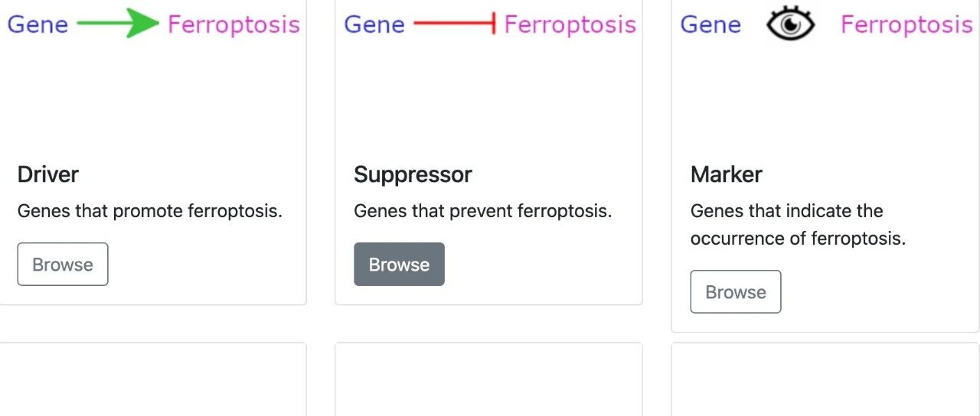Click the eye icon in Marker card
Image resolution: width=980 pixels, height=416 pixels.
[x=791, y=24]
